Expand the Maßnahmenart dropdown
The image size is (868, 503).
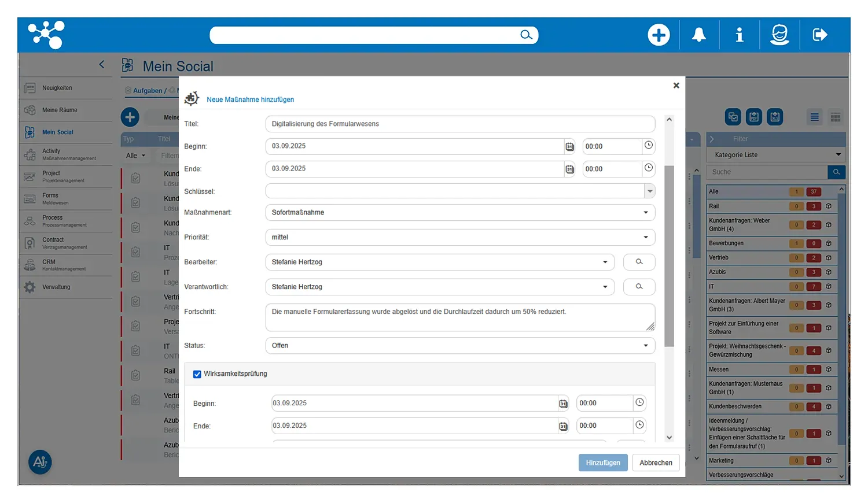(x=646, y=213)
